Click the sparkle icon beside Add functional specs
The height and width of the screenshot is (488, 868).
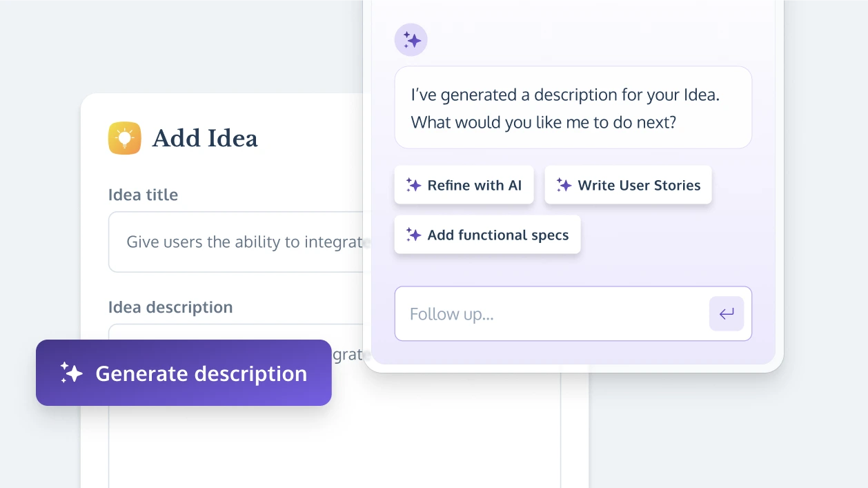[413, 235]
